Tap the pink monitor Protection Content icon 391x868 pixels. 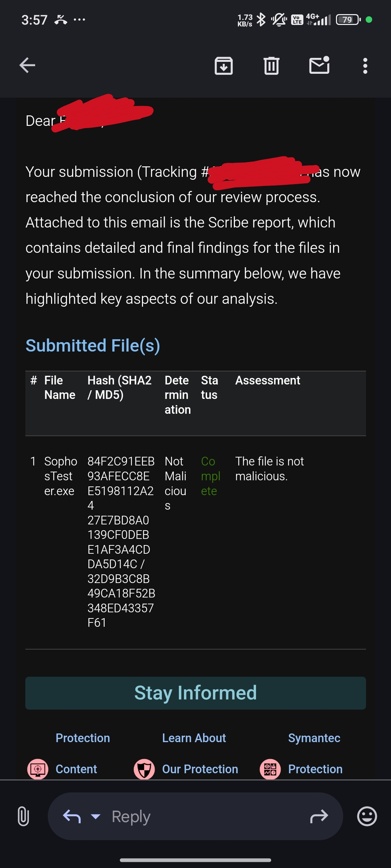[x=38, y=769]
